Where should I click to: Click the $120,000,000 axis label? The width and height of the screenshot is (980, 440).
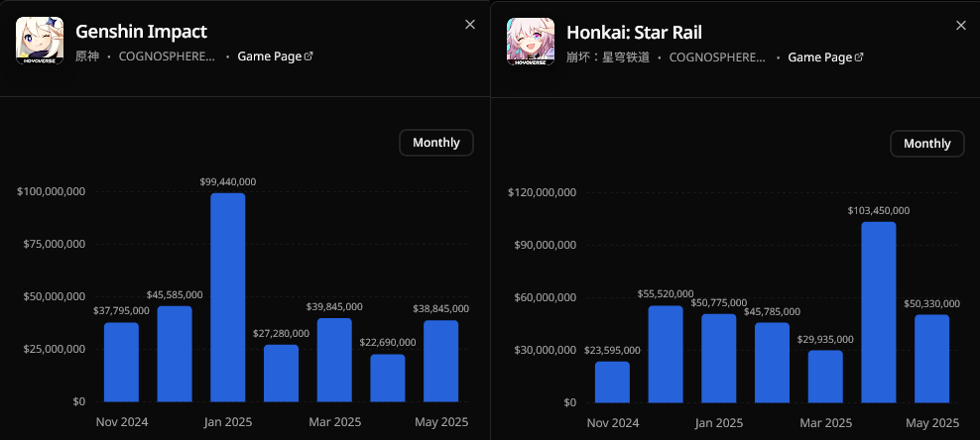[x=542, y=193]
